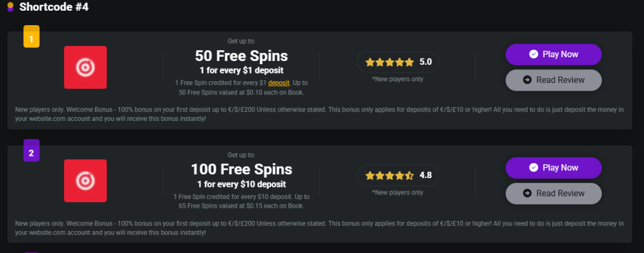Click the '1 for every $10 deposit' subtitle
644x253 pixels.
pyautogui.click(x=241, y=184)
